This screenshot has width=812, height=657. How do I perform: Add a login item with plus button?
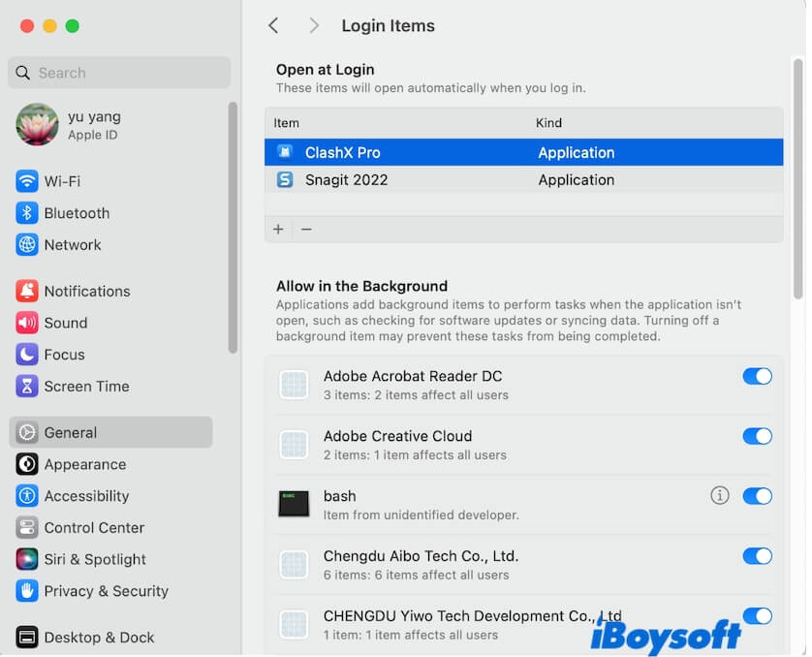278,230
